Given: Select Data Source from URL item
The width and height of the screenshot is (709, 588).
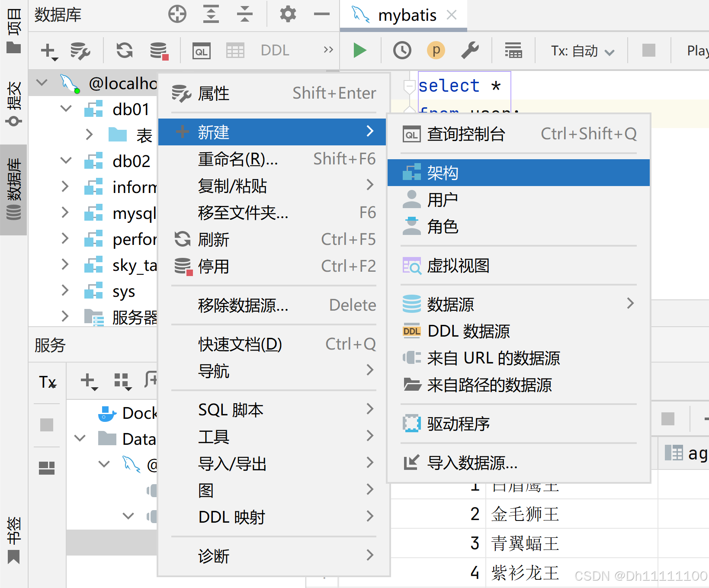Looking at the screenshot, I should (x=519, y=358).
